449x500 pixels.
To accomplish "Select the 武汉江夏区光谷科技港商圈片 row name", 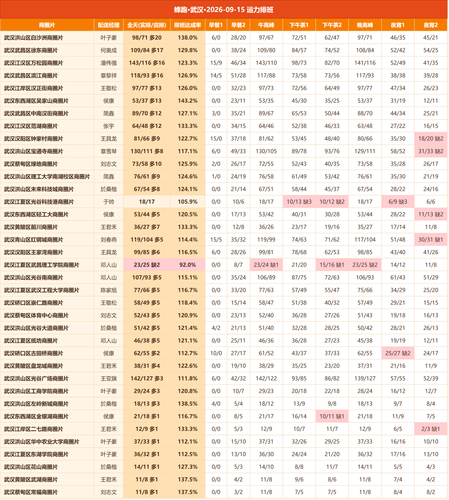I will (x=39, y=202).
